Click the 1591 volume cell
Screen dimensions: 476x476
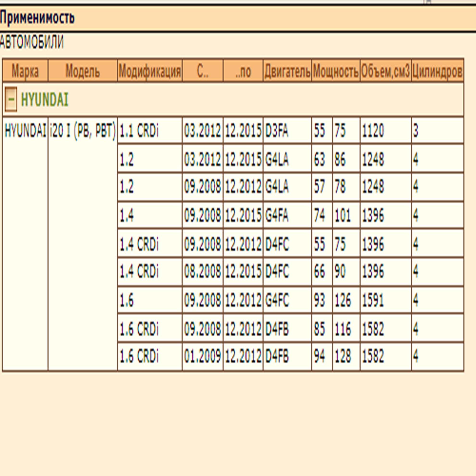[x=373, y=300]
